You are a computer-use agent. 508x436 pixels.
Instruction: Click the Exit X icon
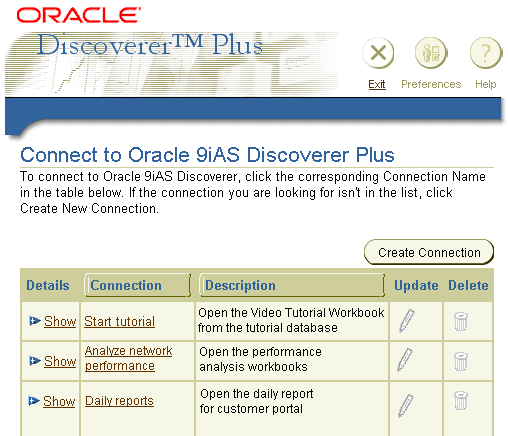coord(378,53)
